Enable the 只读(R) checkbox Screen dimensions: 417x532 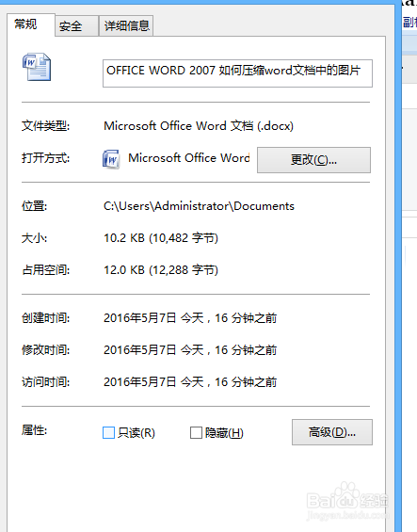coord(108,432)
